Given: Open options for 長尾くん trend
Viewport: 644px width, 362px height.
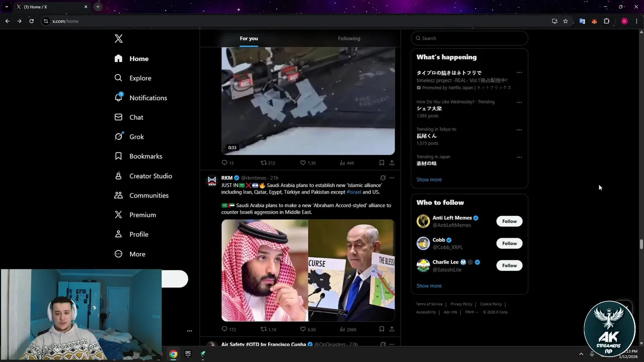Looking at the screenshot, I should point(519,130).
